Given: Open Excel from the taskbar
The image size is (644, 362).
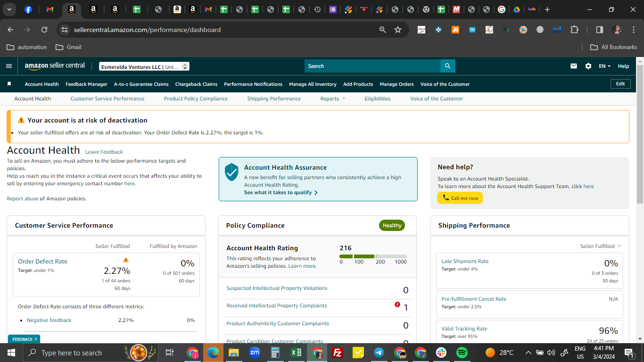Looking at the screenshot, I should tap(296, 353).
